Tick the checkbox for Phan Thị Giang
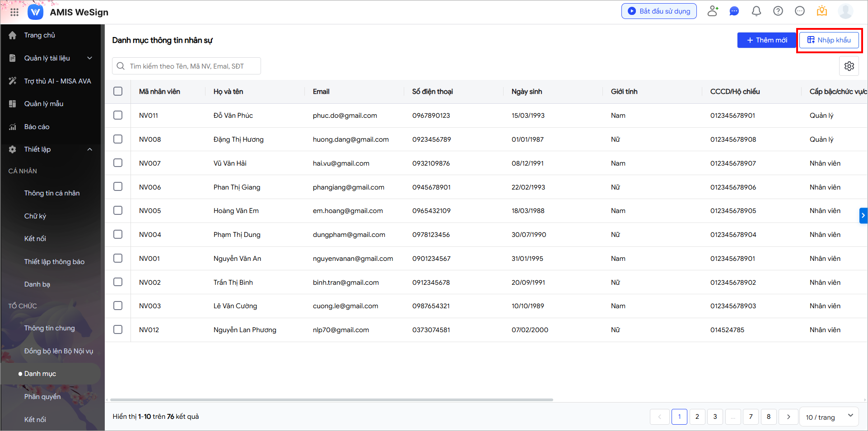Image resolution: width=868 pixels, height=431 pixels. [x=118, y=187]
